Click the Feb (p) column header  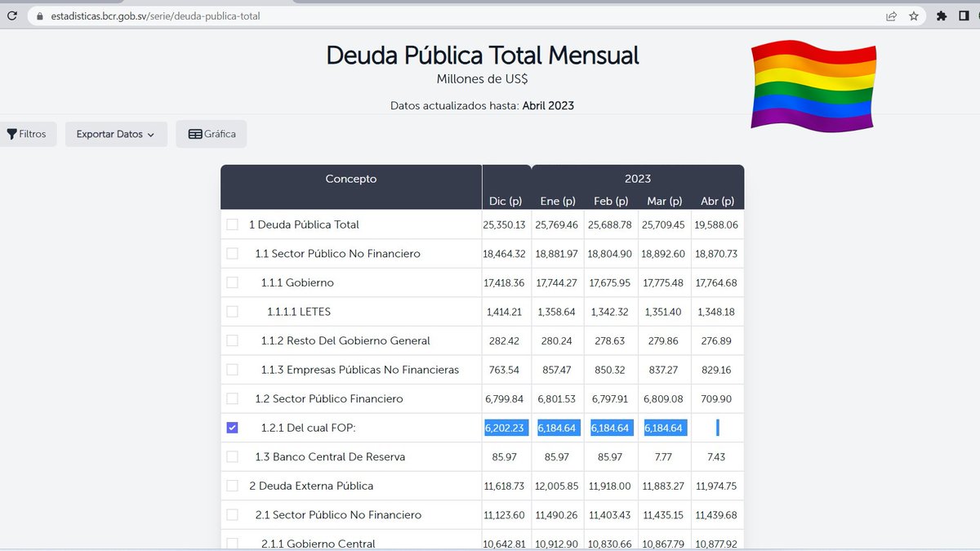(x=611, y=201)
